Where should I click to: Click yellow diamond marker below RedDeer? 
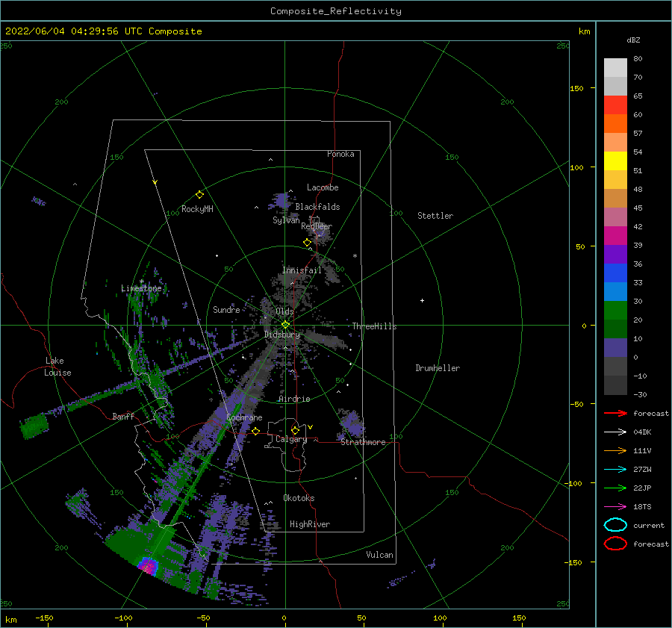tap(307, 243)
